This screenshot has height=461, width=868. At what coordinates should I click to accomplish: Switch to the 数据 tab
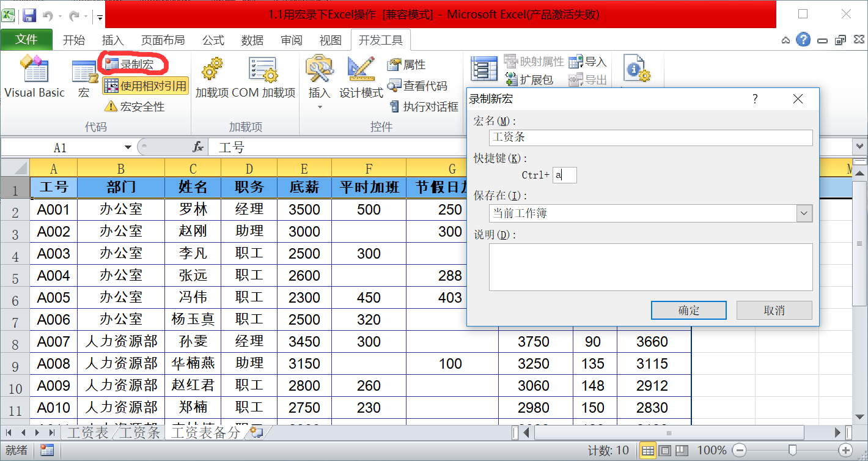pyautogui.click(x=252, y=40)
